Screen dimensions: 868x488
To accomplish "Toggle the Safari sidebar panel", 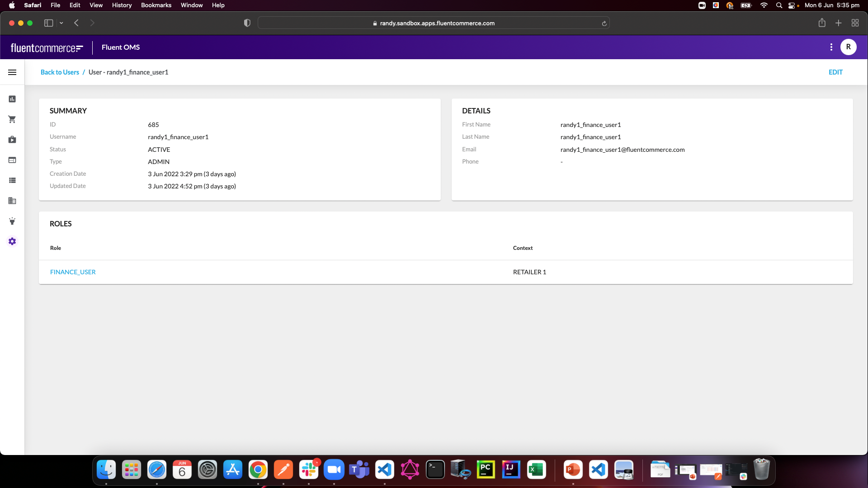I will tap(48, 23).
